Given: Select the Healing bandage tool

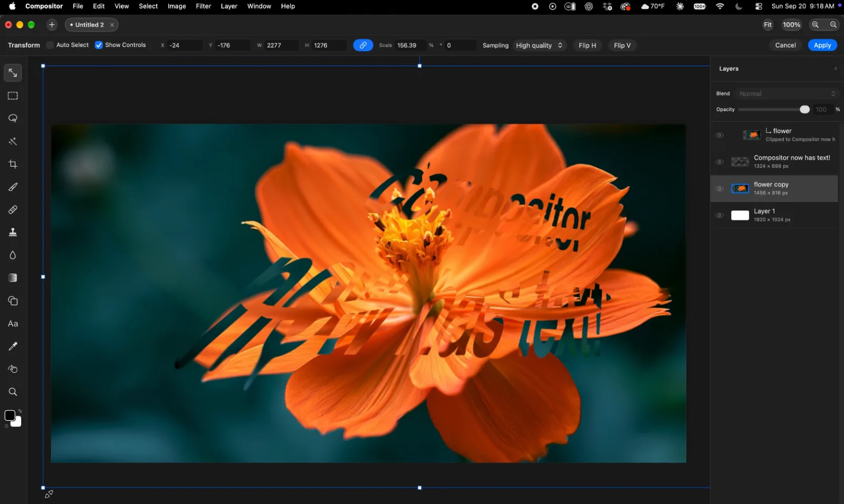Looking at the screenshot, I should tap(13, 210).
